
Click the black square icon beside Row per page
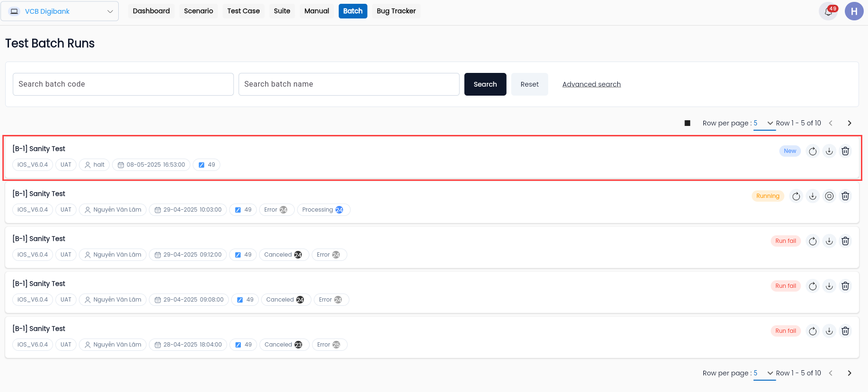tap(687, 123)
